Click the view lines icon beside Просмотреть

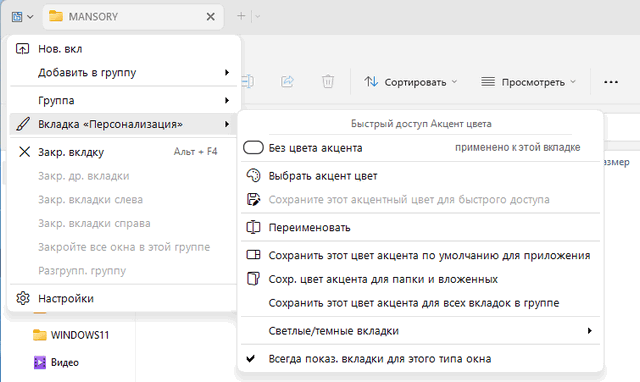tap(488, 82)
